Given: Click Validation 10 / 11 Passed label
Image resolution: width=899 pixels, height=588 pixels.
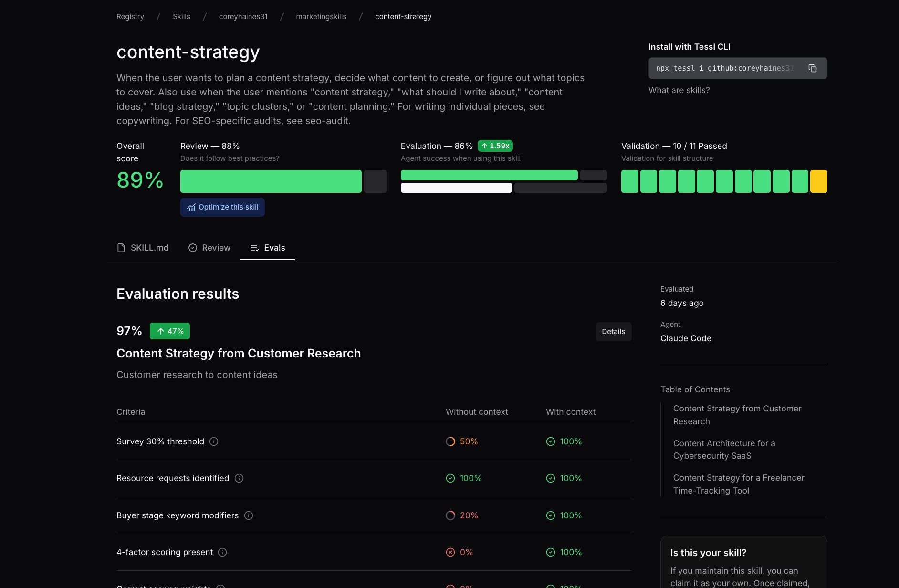Looking at the screenshot, I should pyautogui.click(x=674, y=146).
